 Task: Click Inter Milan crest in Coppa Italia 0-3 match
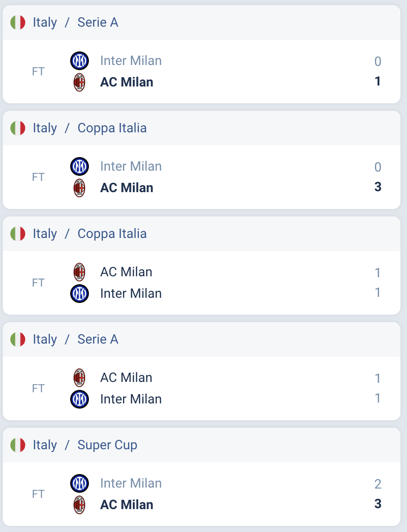80,166
